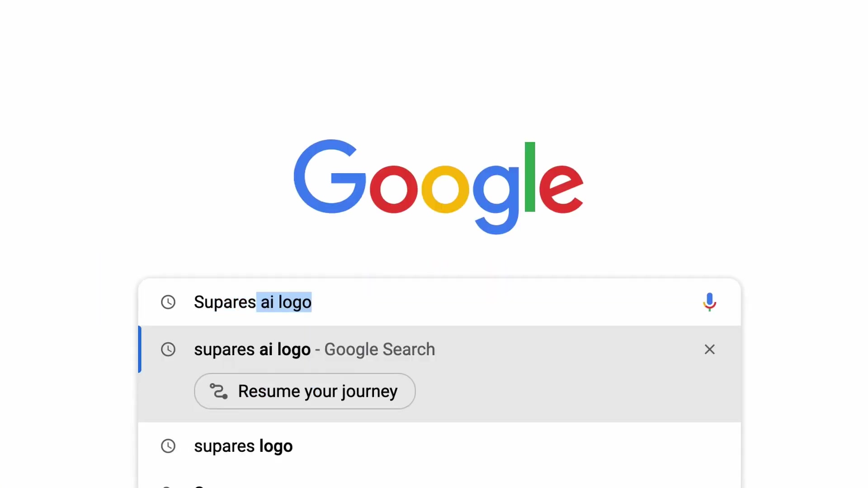Screen dimensions: 868x488
Task: Click the red e in Google logo
Action: 561,189
